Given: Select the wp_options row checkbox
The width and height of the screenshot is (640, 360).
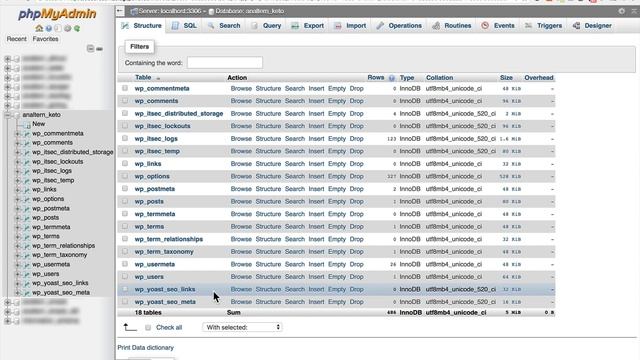Looking at the screenshot, I should (125, 176).
